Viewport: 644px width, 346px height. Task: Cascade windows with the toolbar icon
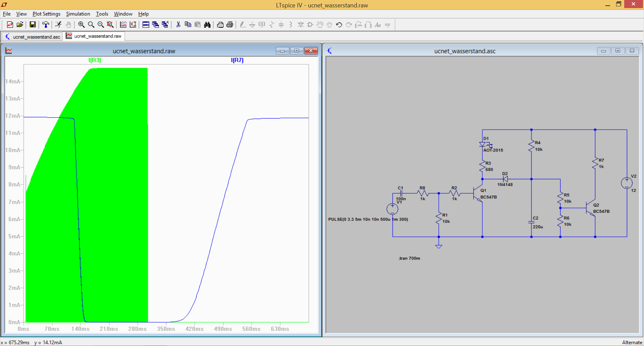(155, 24)
